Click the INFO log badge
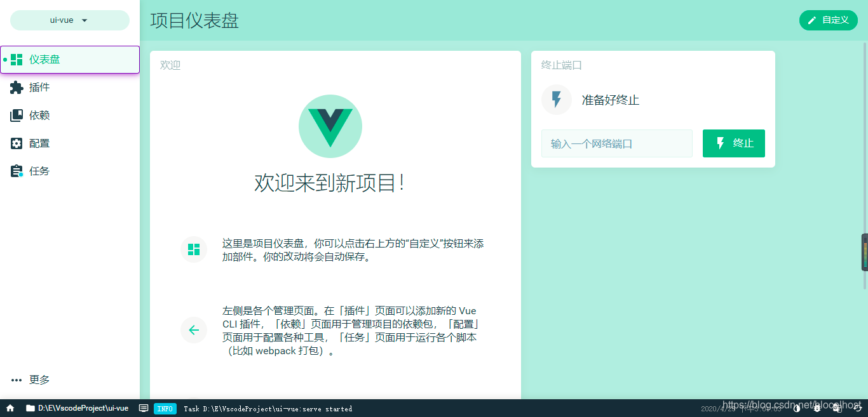The image size is (868, 417). point(165,409)
